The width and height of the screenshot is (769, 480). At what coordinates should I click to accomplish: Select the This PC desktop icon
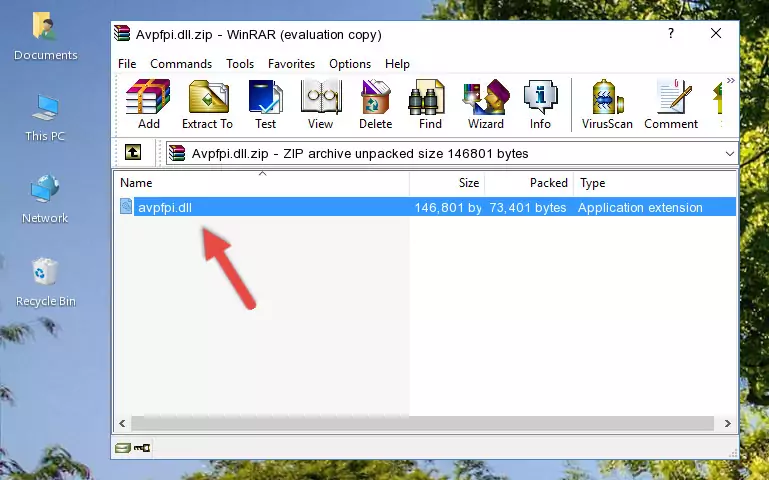click(45, 118)
